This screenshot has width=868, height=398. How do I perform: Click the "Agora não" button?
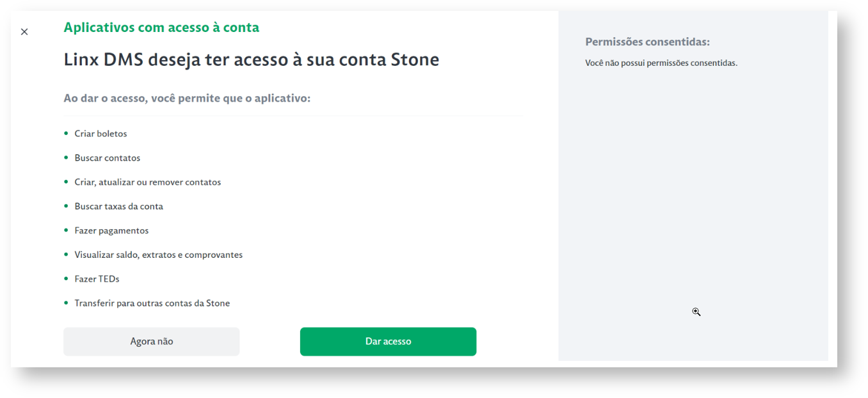coord(152,342)
